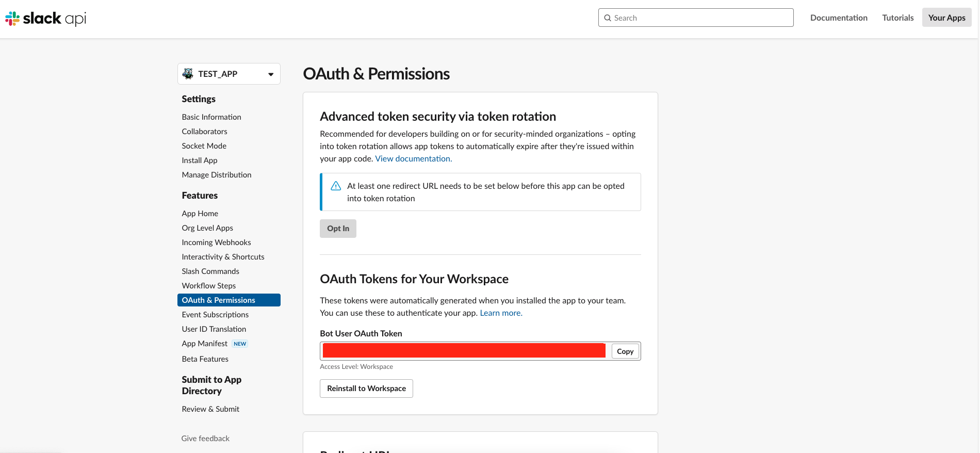Select Interactivity & Shortcuts in sidebar

pyautogui.click(x=223, y=257)
